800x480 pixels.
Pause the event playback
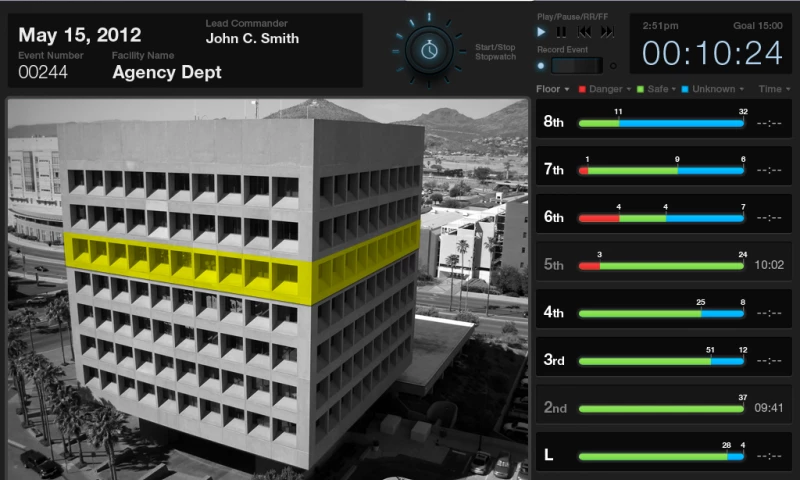(561, 32)
